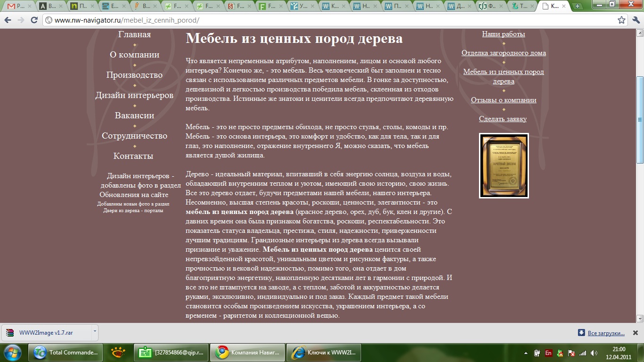Open Наши работы link
644x362 pixels.
504,34
